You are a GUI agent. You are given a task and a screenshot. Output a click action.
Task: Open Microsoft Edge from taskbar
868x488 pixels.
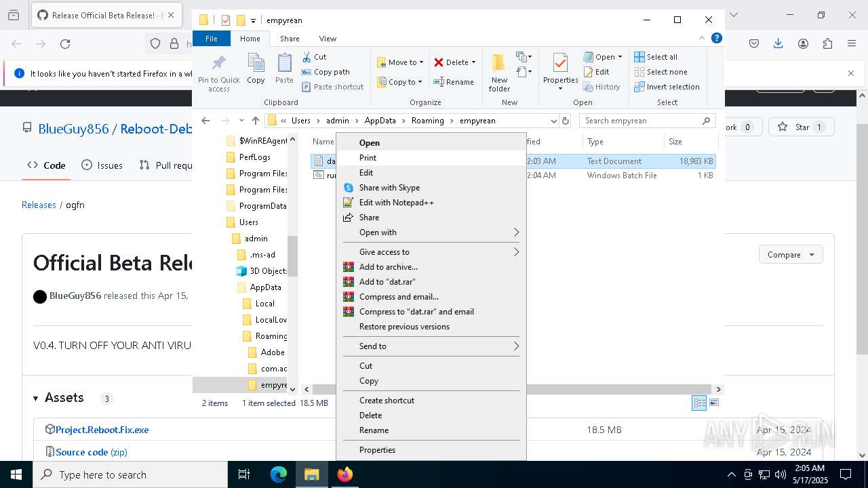pos(279,474)
